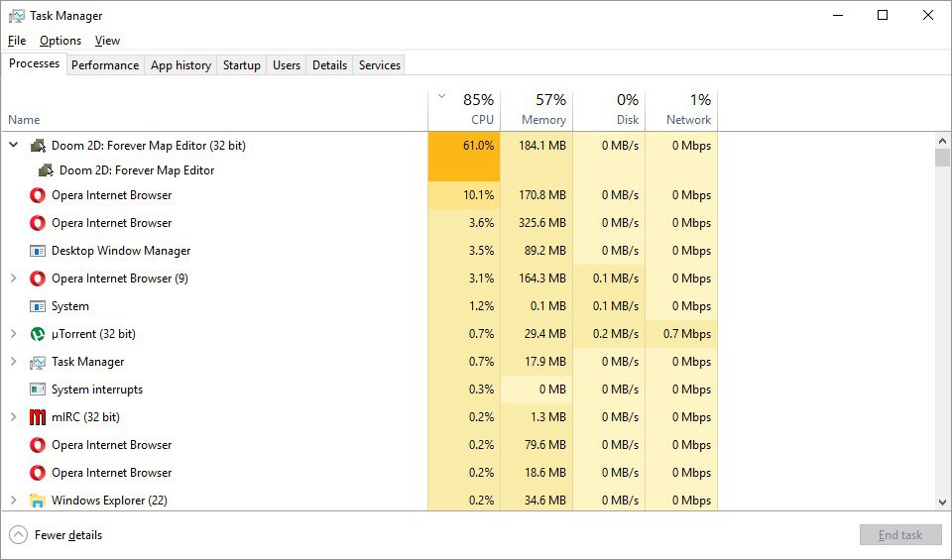Expand the Task Manager process group
The image size is (952, 560).
point(13,362)
